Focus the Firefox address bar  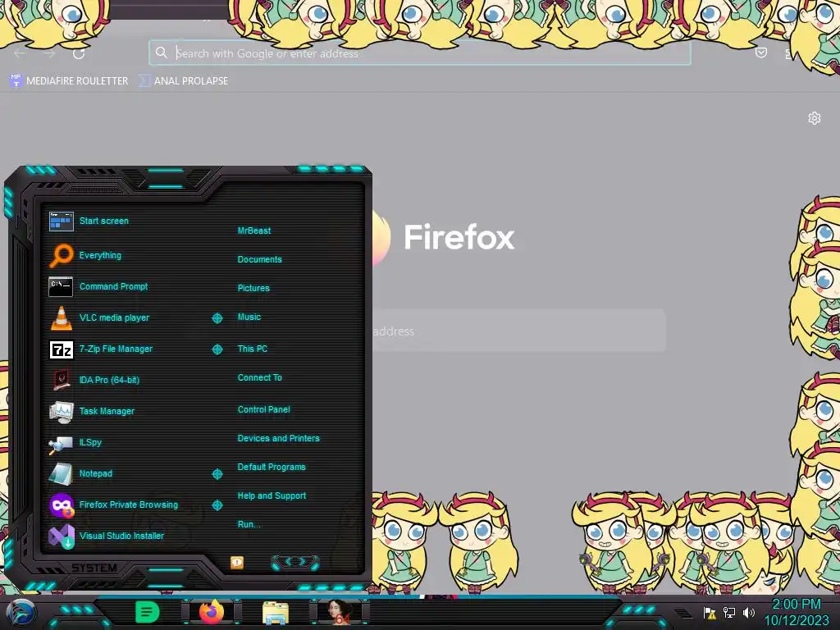pyautogui.click(x=419, y=53)
